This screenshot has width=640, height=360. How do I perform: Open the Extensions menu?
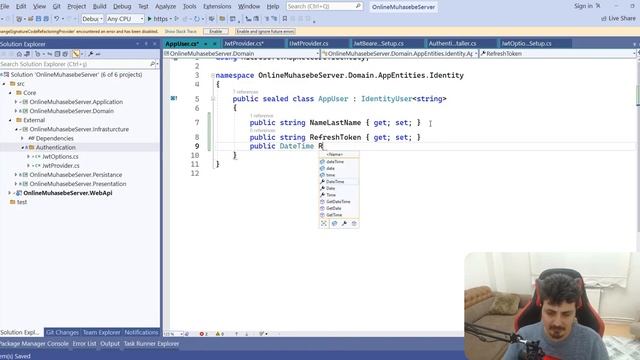pos(217,6)
